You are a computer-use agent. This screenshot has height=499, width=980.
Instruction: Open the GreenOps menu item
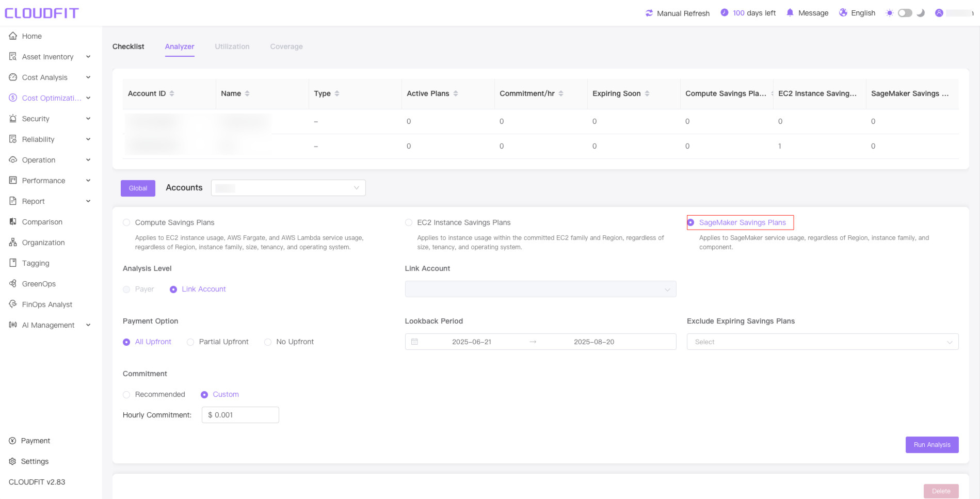click(39, 284)
